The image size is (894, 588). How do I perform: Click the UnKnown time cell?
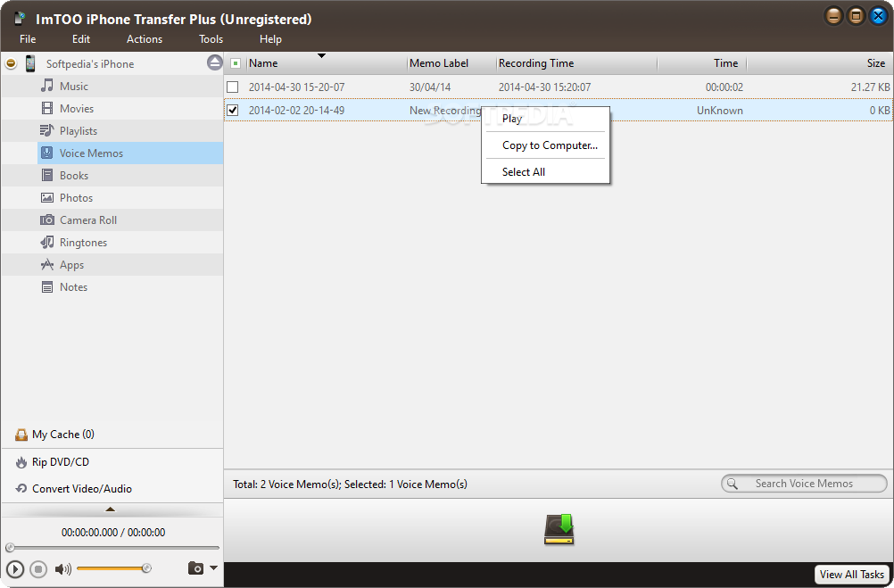pyautogui.click(x=719, y=111)
